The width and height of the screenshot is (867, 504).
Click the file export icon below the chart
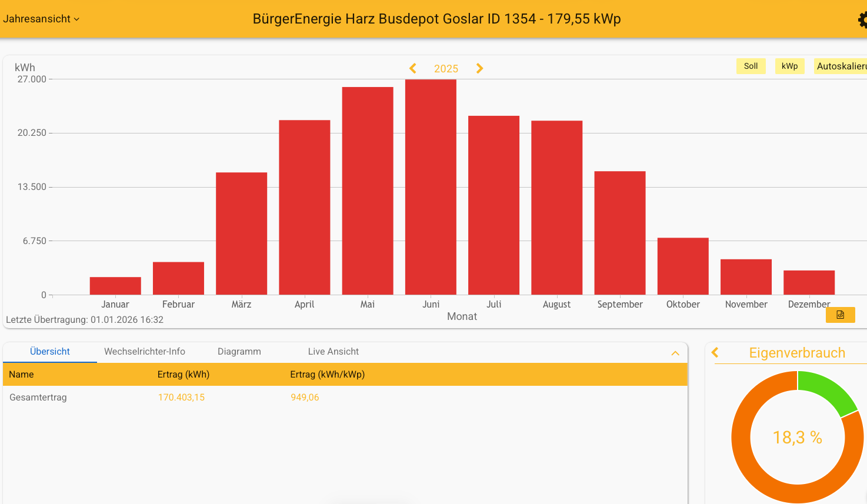[840, 315]
